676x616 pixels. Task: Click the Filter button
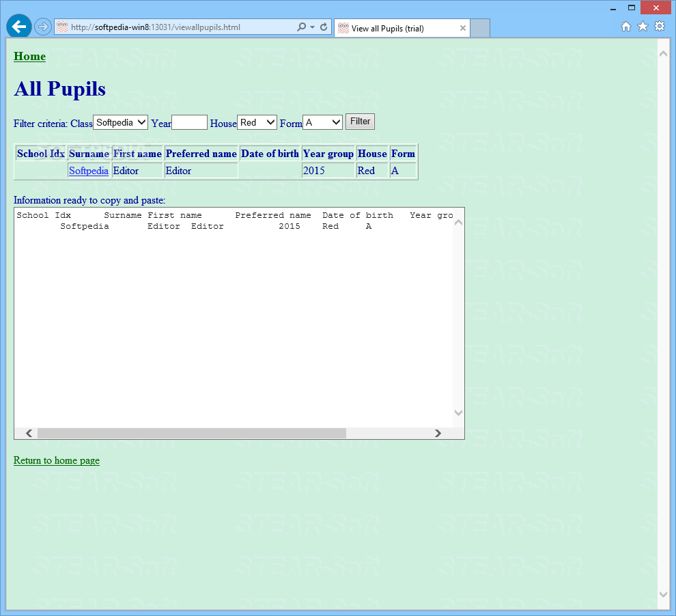360,122
